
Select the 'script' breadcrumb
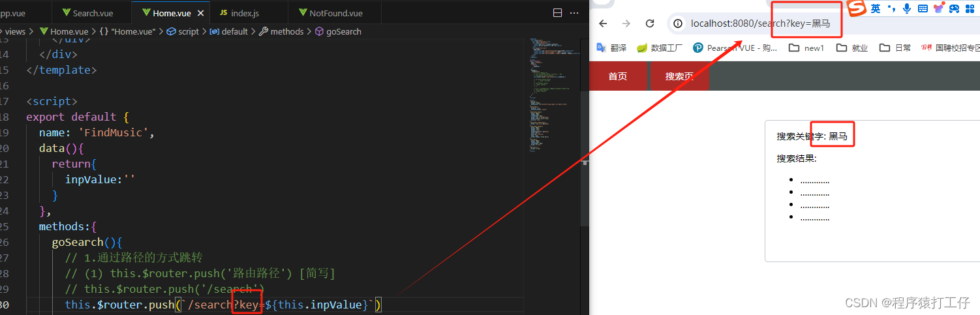pyautogui.click(x=183, y=31)
